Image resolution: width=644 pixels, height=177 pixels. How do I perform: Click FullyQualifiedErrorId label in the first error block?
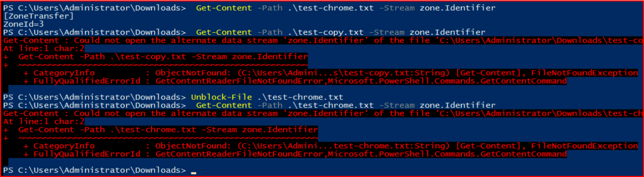pyautogui.click(x=87, y=81)
